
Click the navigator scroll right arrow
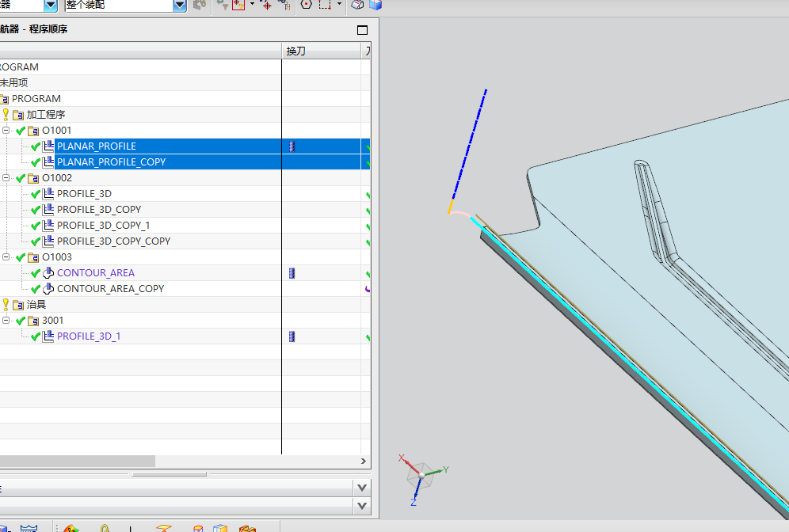(364, 461)
